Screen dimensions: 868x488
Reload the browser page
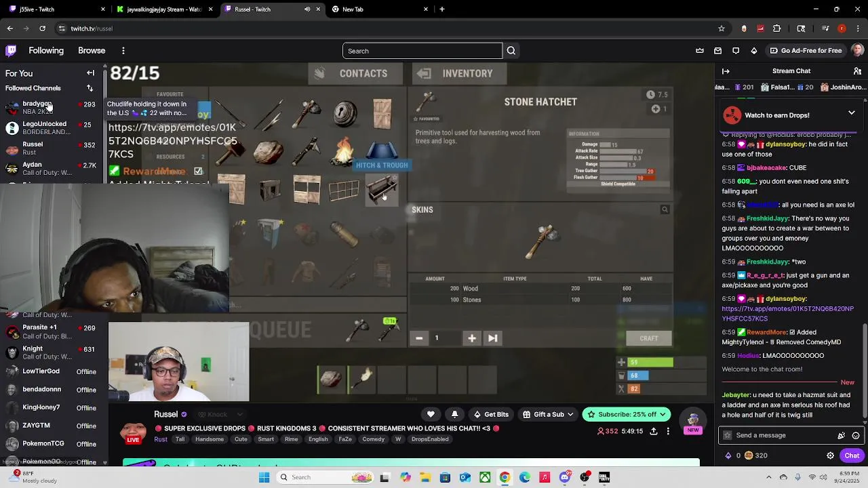(x=42, y=28)
